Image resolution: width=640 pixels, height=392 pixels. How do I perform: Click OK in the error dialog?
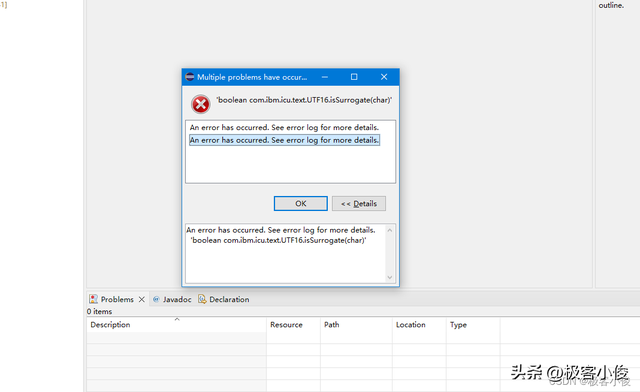tap(300, 203)
